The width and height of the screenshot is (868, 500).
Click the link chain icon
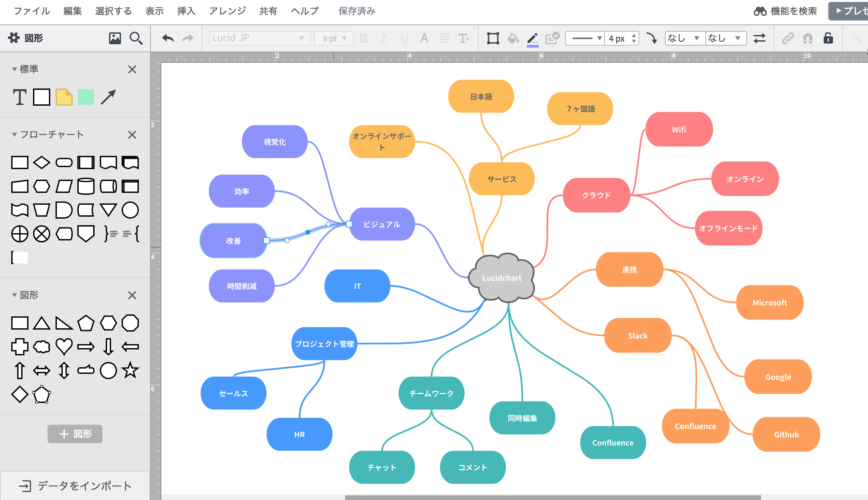point(788,38)
